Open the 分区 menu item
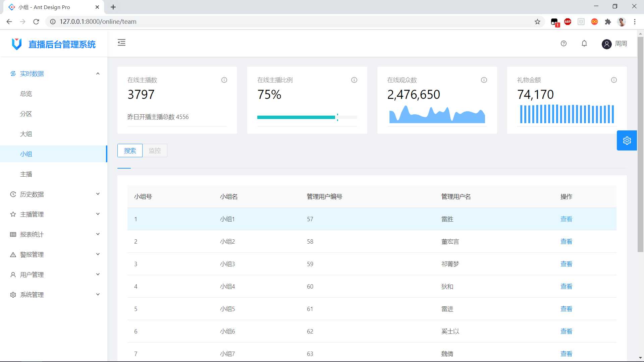The width and height of the screenshot is (644, 362). pos(54,114)
